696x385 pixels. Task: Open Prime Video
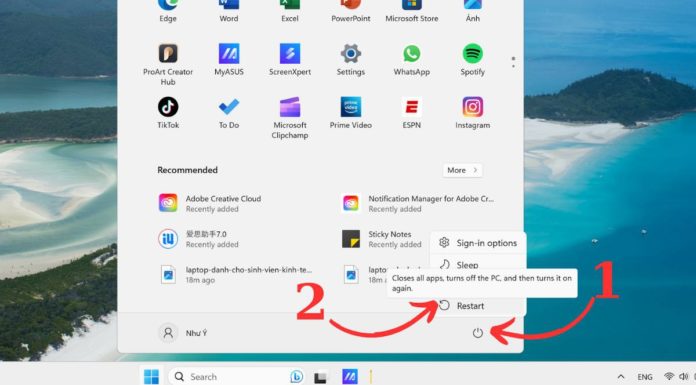(x=351, y=113)
